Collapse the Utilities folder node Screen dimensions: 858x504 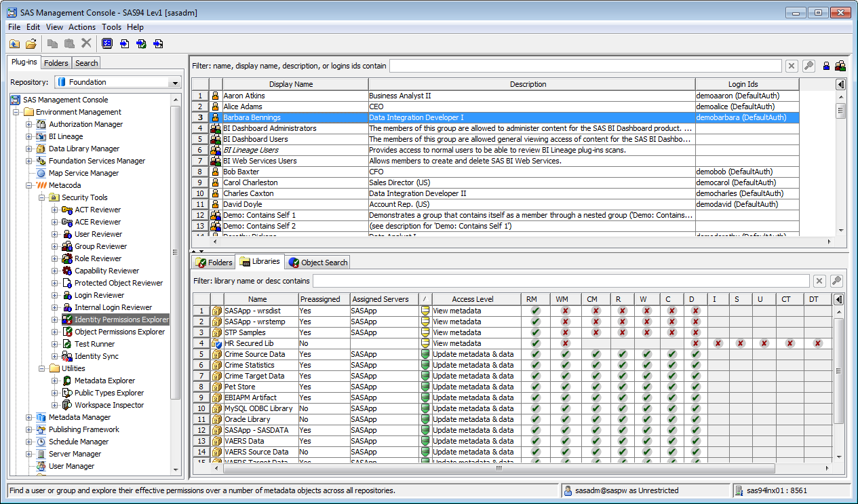click(x=42, y=368)
